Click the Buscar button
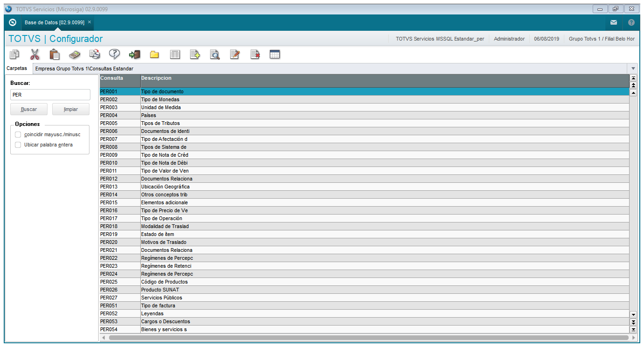Screen dimensions: 644x347 (29, 109)
